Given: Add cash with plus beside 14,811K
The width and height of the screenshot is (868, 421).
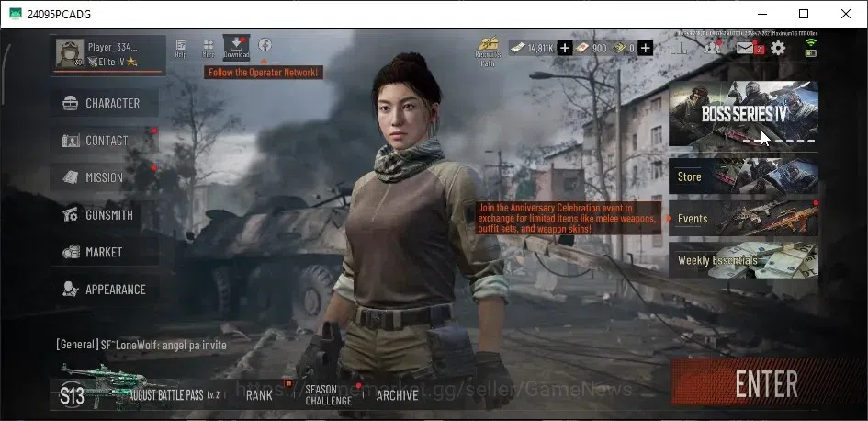Looking at the screenshot, I should (565, 48).
